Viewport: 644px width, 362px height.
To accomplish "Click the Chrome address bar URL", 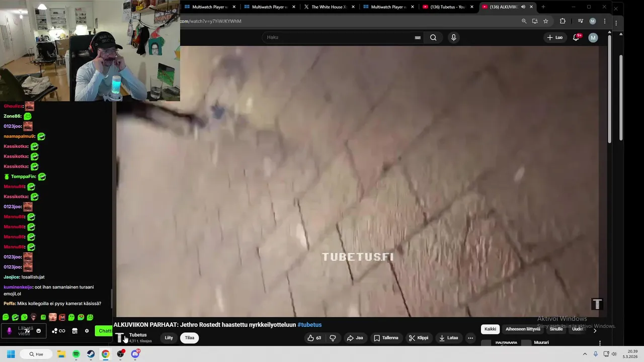I will 211,21.
